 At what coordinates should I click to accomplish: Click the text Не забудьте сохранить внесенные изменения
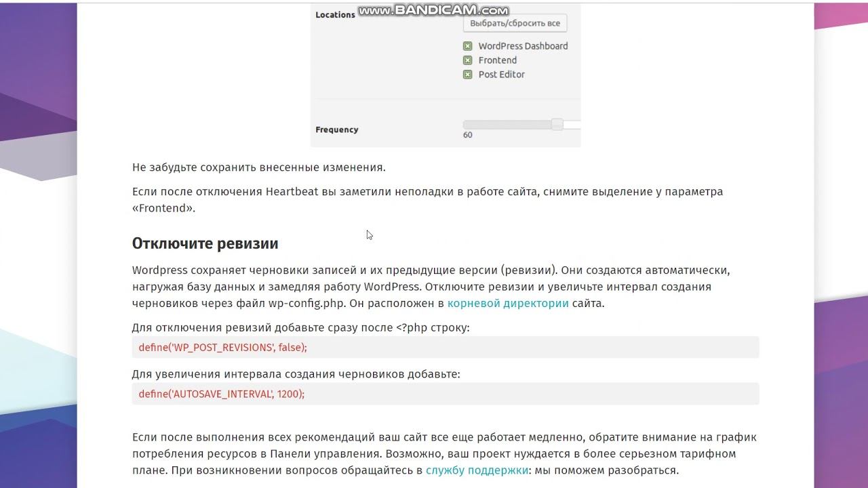(x=259, y=167)
